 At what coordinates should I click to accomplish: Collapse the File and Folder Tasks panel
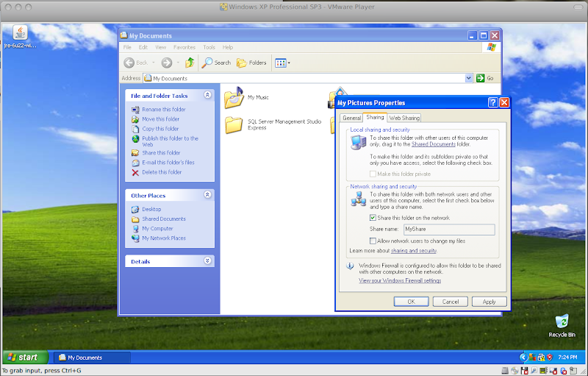click(207, 96)
